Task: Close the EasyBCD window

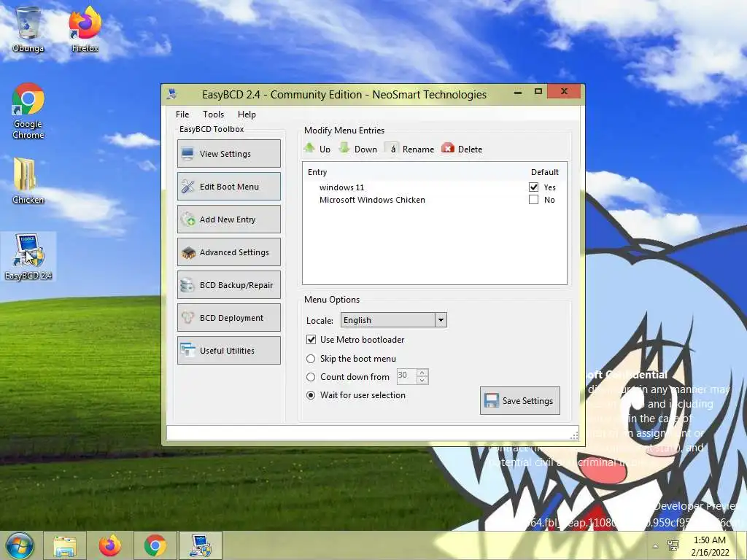Action: pyautogui.click(x=564, y=91)
